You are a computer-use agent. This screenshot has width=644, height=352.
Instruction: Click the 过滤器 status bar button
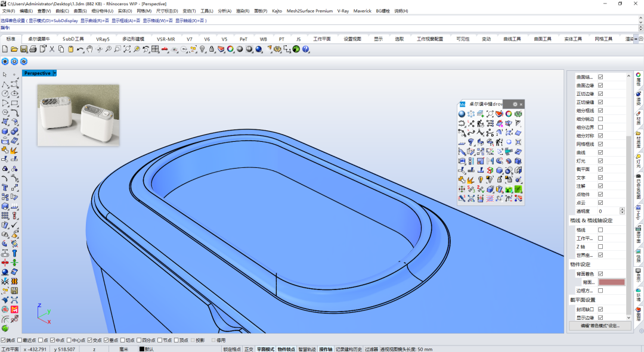click(x=371, y=349)
